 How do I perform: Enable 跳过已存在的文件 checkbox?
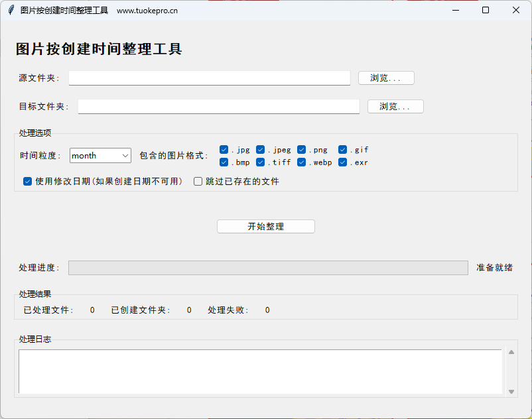point(198,182)
